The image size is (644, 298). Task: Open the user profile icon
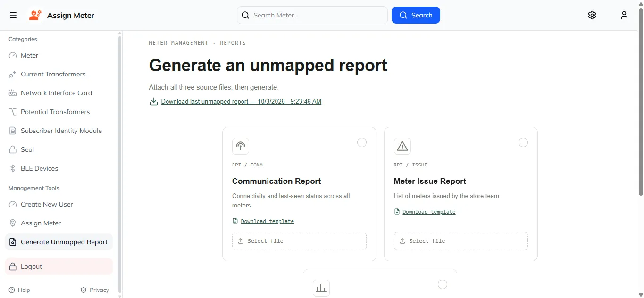pos(624,15)
